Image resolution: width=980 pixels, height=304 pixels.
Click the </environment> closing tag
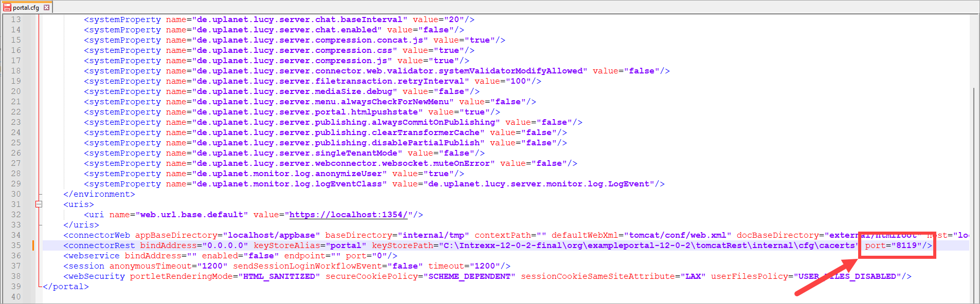tap(99, 194)
